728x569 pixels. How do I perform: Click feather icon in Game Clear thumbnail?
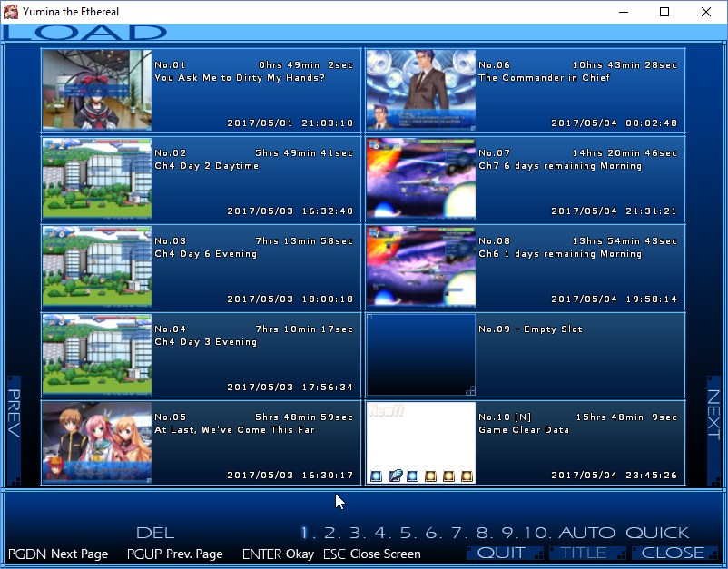(x=395, y=476)
